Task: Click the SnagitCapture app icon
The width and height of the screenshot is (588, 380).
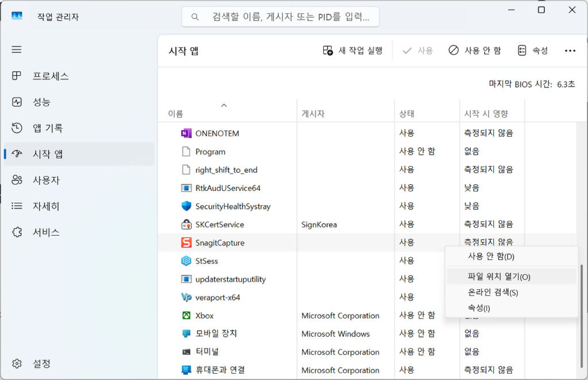Action: click(186, 243)
